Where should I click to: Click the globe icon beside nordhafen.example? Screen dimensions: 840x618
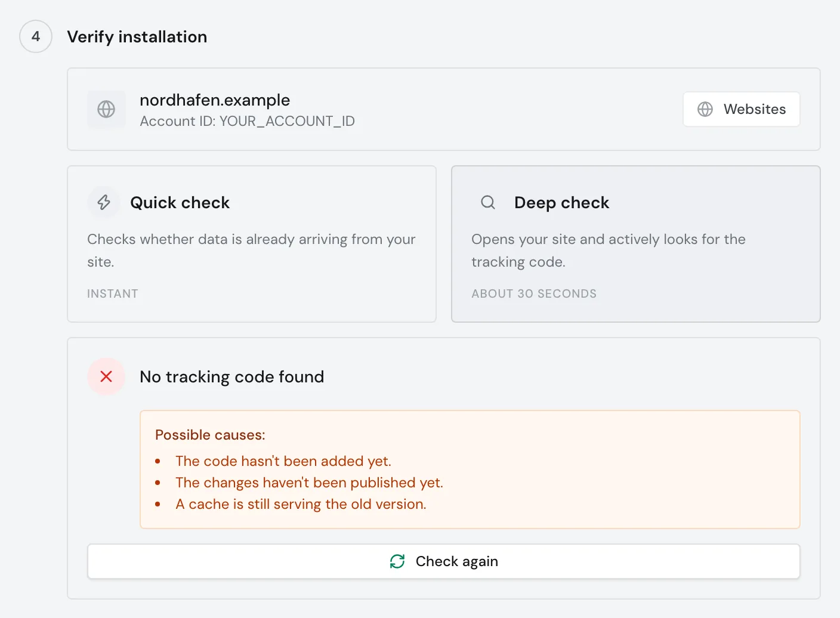[x=106, y=109]
